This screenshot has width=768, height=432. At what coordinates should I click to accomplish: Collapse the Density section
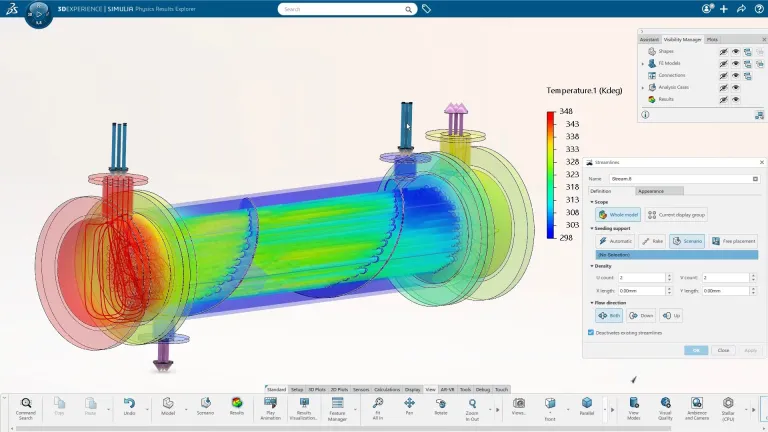click(x=592, y=266)
